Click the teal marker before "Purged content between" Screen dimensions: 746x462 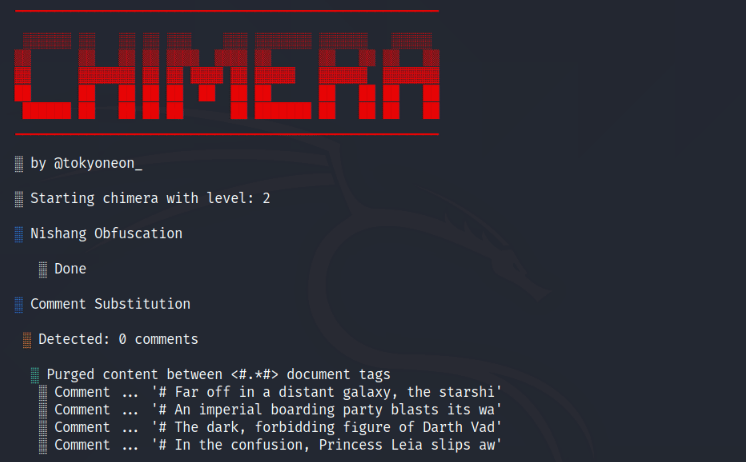click(x=35, y=375)
